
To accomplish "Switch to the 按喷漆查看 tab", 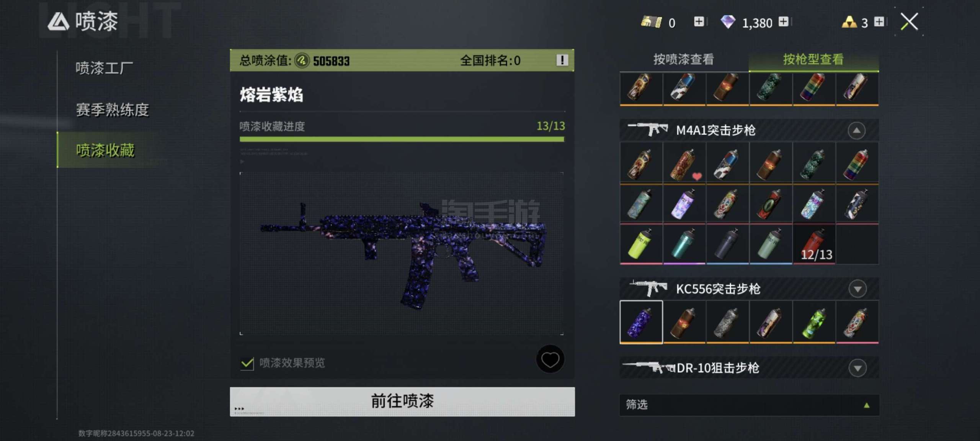I will click(684, 59).
